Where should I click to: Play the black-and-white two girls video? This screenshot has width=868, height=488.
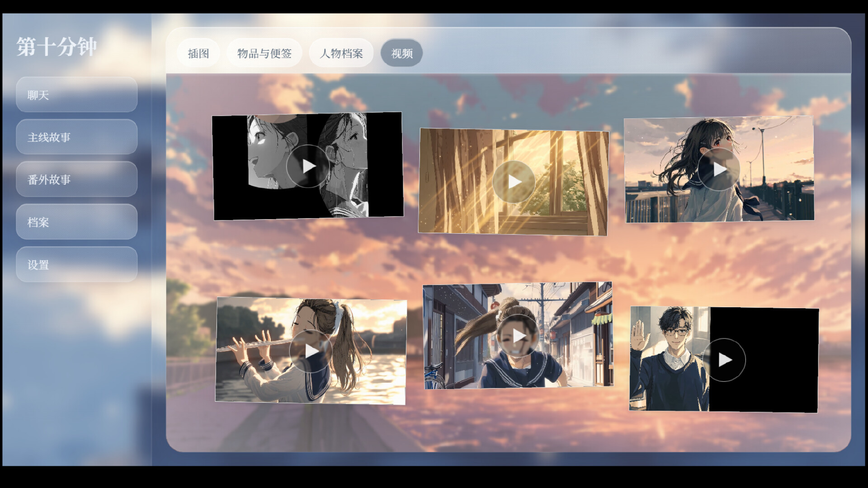pos(308,166)
